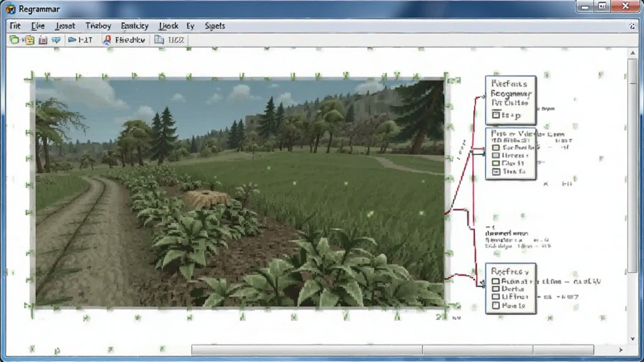Click the '11G2' toolbar button label

[176, 40]
